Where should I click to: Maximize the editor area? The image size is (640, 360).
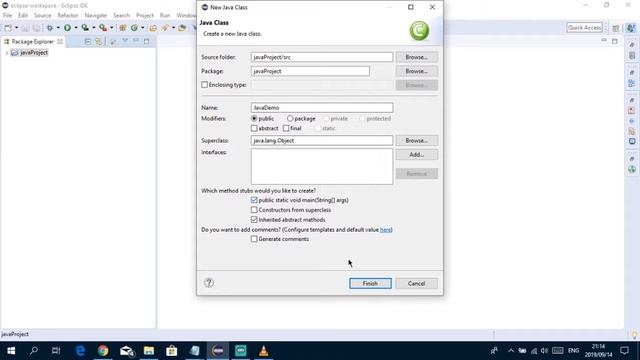point(615,41)
